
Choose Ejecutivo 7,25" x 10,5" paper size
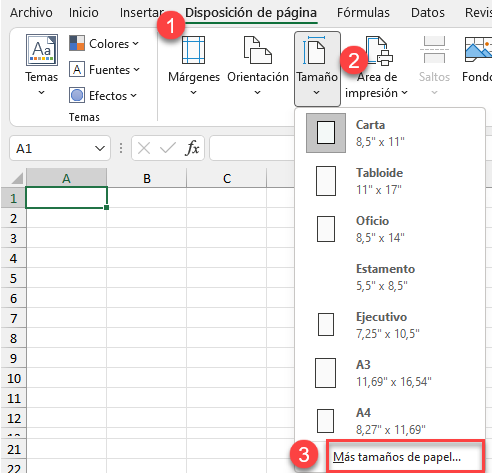coord(389,325)
